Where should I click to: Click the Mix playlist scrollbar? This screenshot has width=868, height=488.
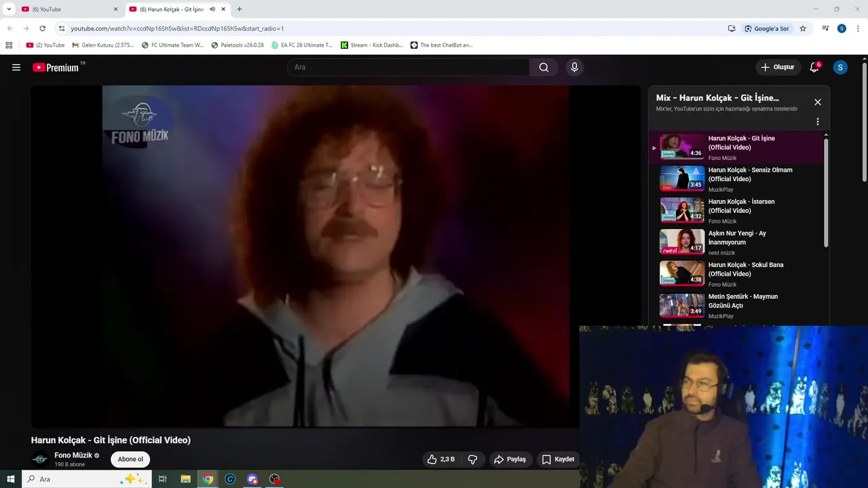pyautogui.click(x=826, y=193)
